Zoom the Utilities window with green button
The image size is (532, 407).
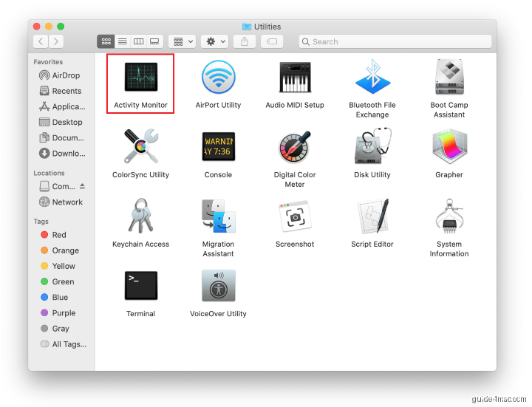[61, 27]
